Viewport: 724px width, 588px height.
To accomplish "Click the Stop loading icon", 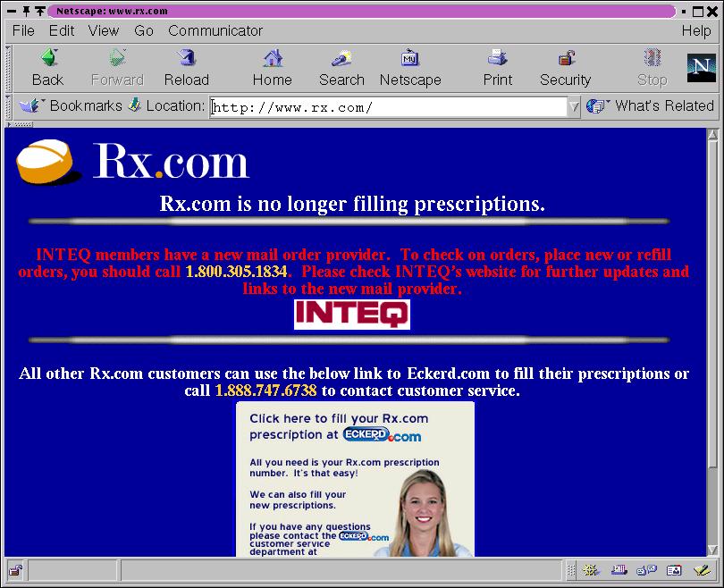I will 652,59.
